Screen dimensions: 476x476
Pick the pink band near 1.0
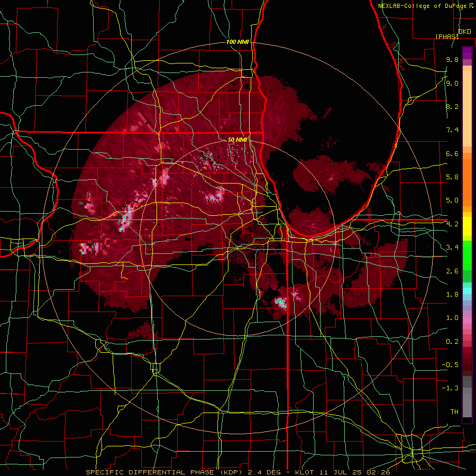coord(467,321)
